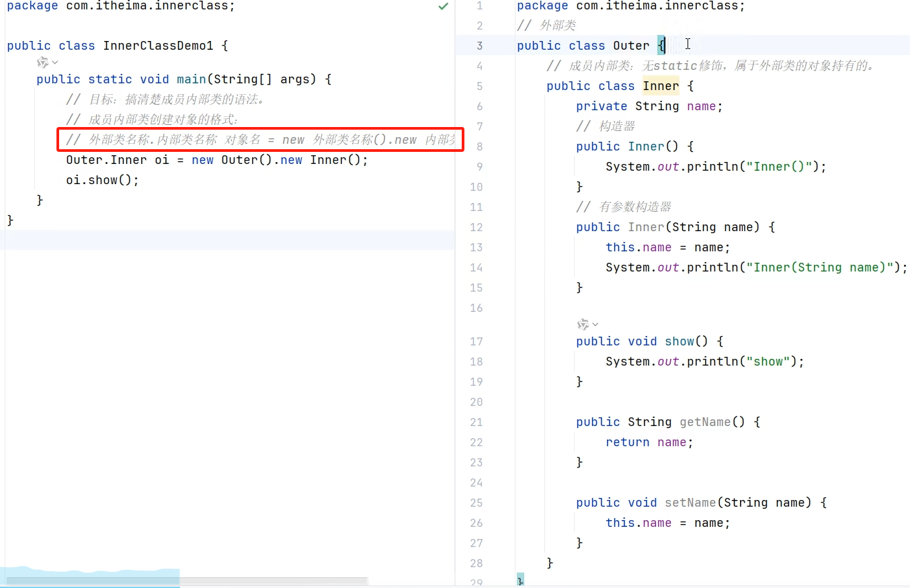Click line number 21 in right gutter
The image size is (910, 588).
477,422
